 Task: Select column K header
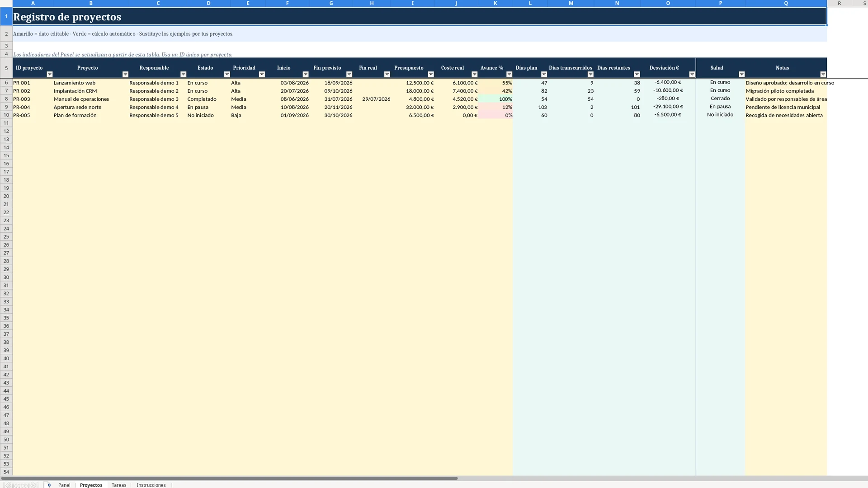pos(495,3)
